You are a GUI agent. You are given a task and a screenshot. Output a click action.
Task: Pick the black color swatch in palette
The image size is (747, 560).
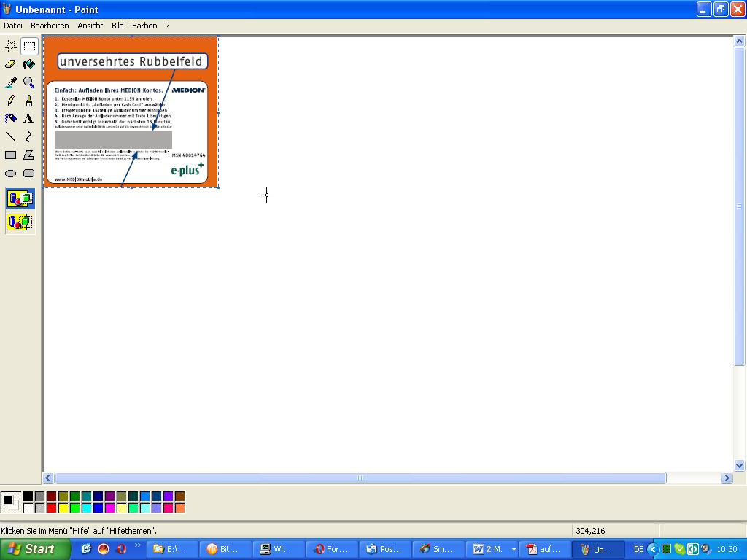click(x=28, y=497)
